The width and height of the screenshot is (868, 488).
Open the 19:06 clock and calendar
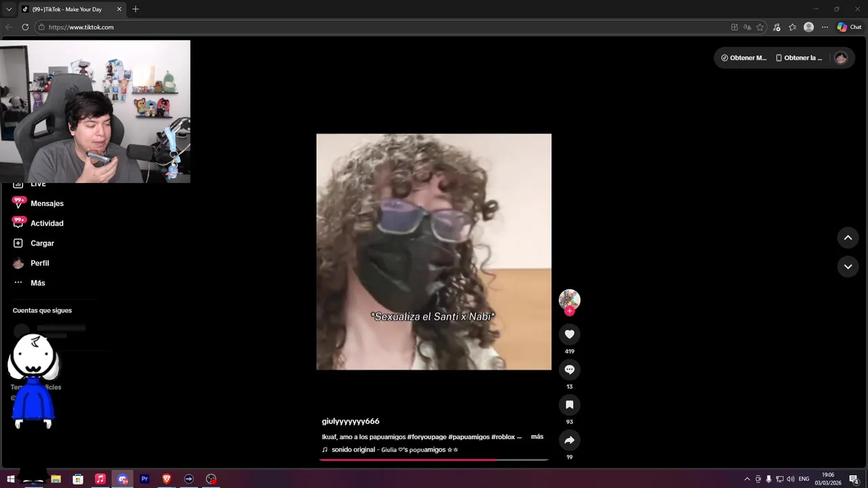tap(828, 479)
